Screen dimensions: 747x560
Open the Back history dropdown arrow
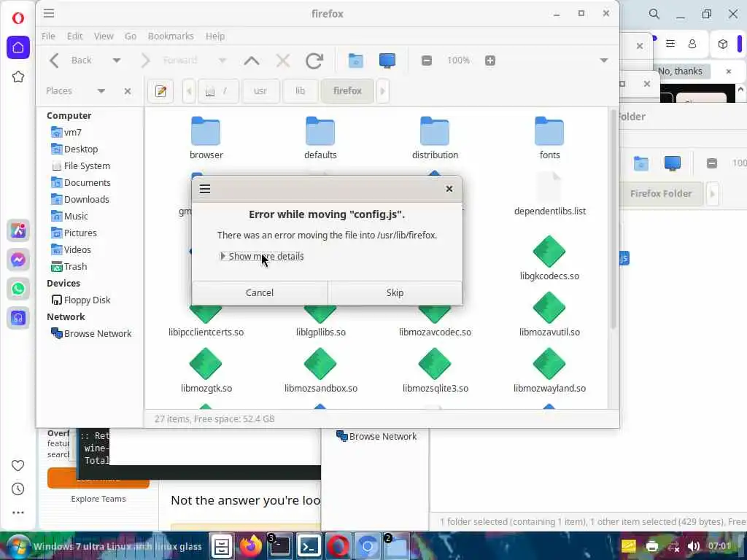116,61
